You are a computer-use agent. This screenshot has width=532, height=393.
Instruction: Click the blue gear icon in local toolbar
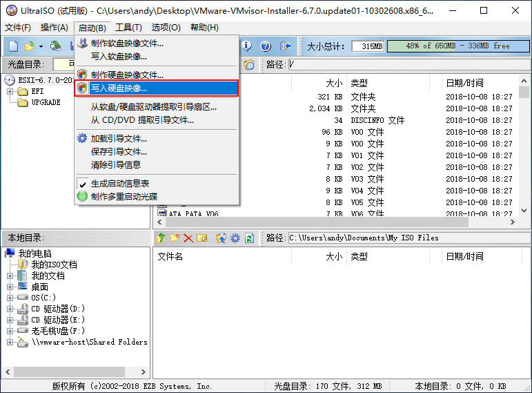pos(235,238)
